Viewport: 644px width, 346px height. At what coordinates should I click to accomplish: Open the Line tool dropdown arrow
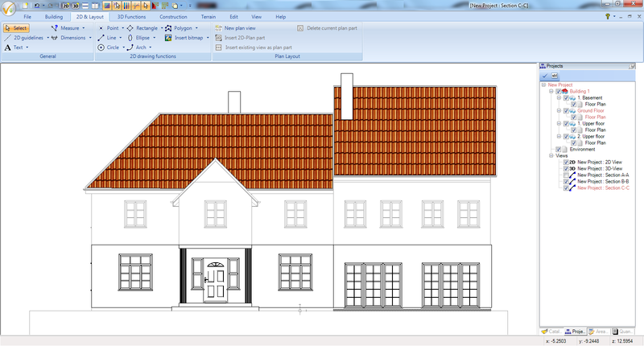click(120, 38)
